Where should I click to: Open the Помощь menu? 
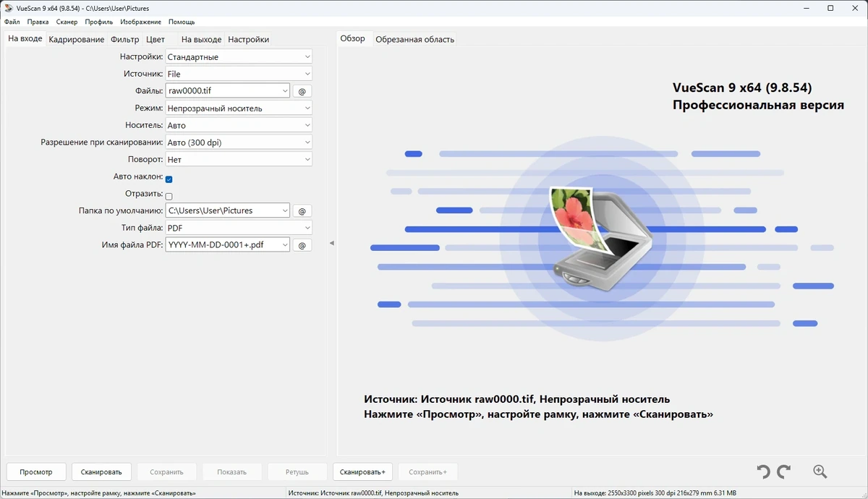[x=182, y=22]
